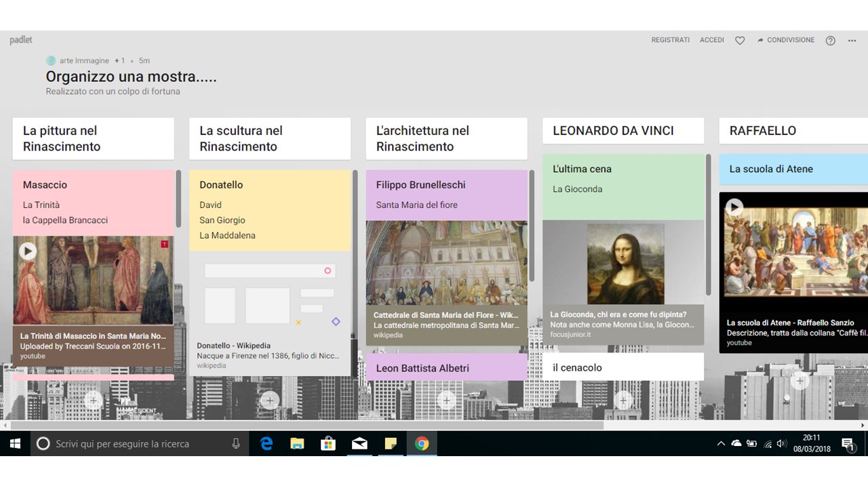Viewport: 868px width, 488px height.
Task: Click the Filippo Brunelleschi post title
Action: tap(420, 185)
